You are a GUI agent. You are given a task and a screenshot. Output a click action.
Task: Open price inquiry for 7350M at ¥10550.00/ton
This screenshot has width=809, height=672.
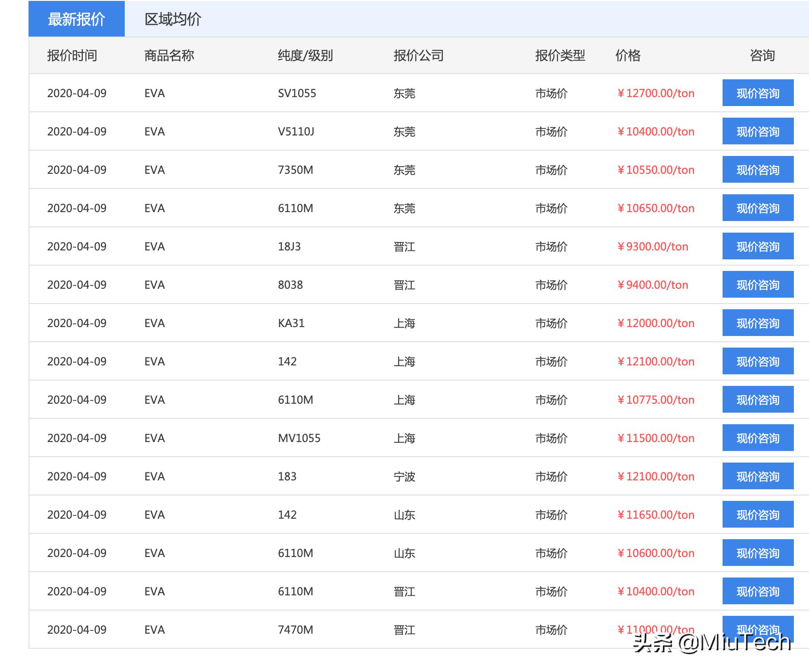click(x=758, y=169)
